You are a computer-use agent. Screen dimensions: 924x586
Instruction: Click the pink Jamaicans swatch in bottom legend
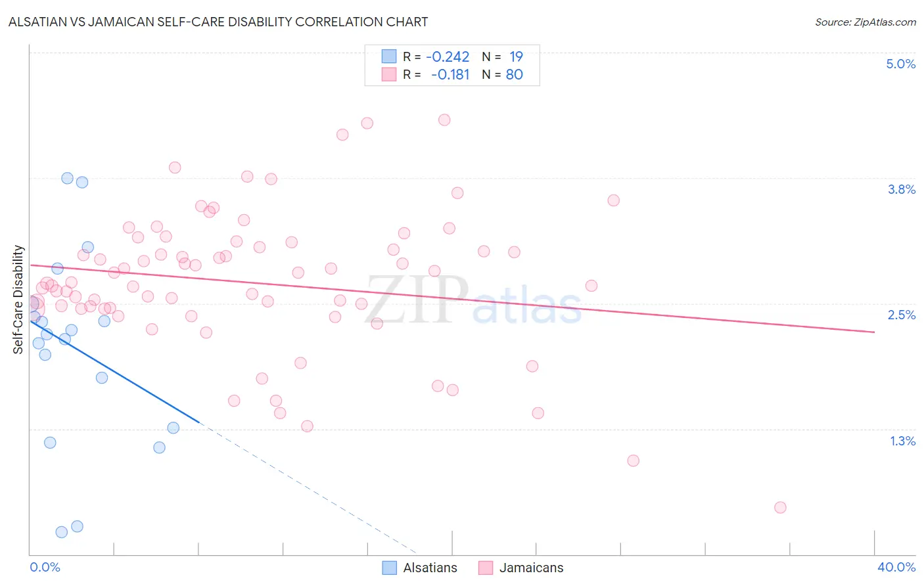486,568
